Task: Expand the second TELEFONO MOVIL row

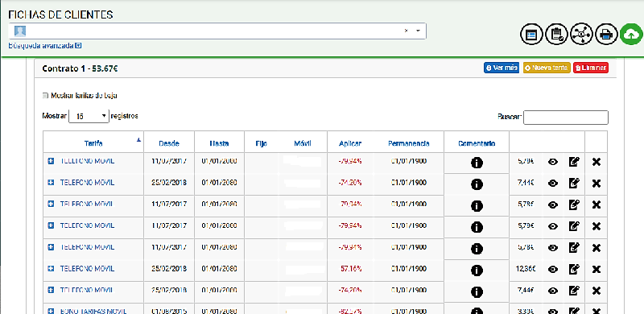Action: coord(51,183)
